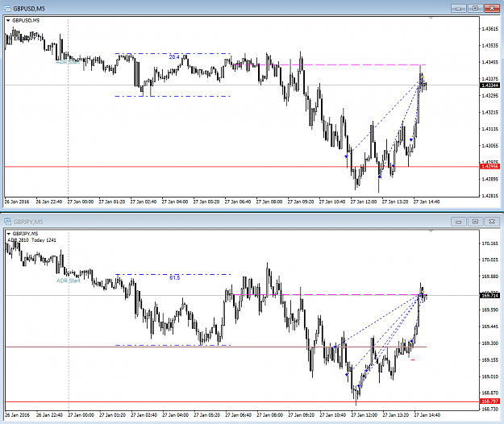504x424 pixels.
Task: Click 27 Jan 14:40 on GBPUSD time axis
Action: pos(427,202)
